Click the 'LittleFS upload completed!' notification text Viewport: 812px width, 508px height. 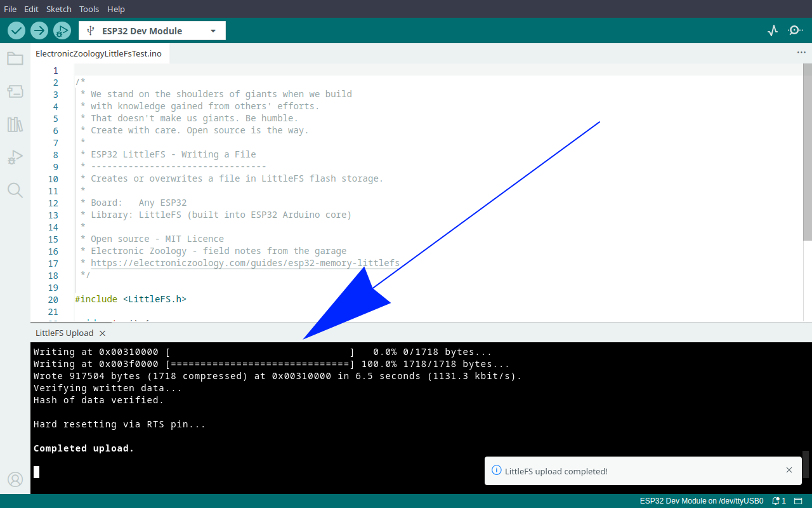pos(556,471)
